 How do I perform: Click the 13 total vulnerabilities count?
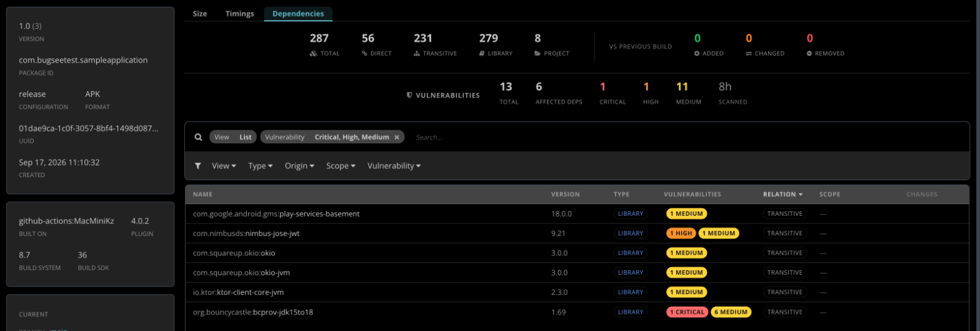(x=506, y=86)
